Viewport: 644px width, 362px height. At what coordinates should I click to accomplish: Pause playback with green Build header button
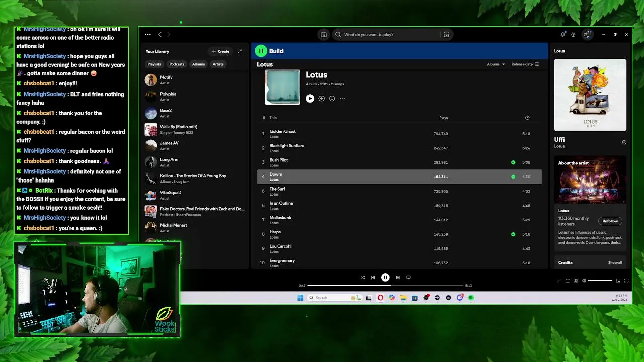pyautogui.click(x=261, y=51)
